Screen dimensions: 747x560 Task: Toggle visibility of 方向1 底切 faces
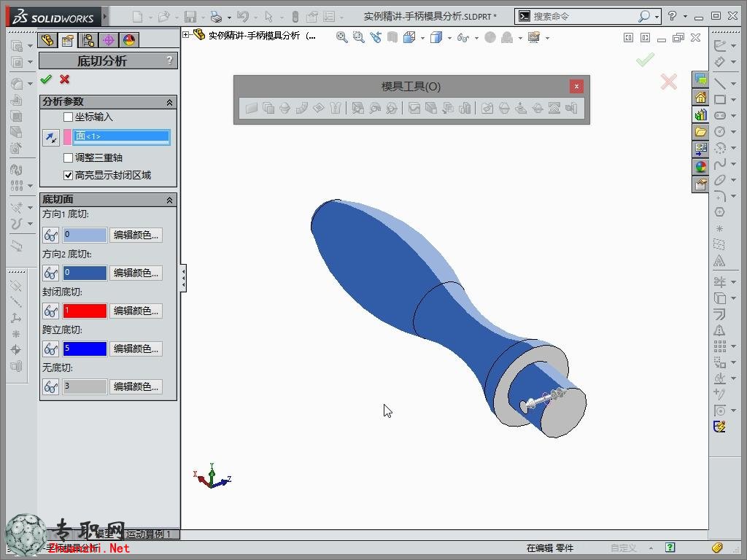pos(51,236)
